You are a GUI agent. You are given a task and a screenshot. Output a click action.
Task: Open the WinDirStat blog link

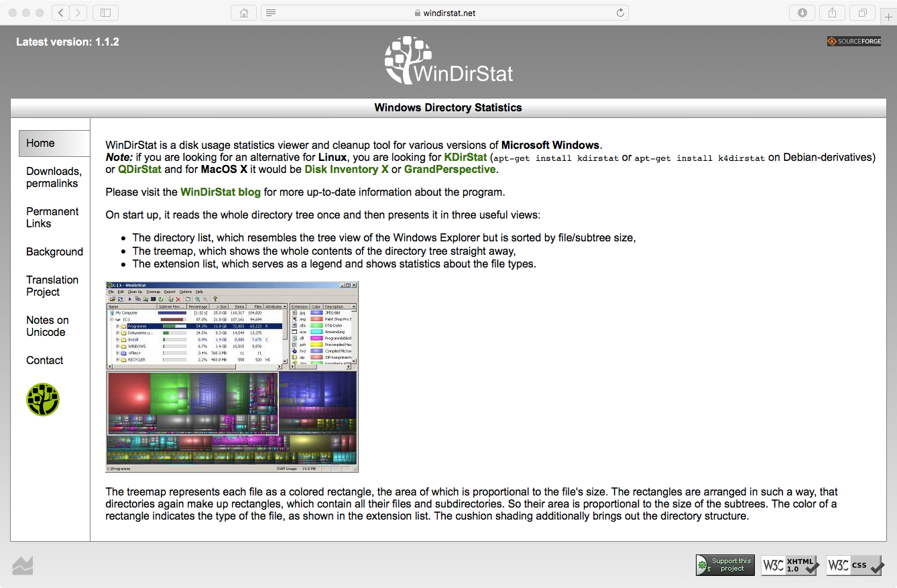pyautogui.click(x=221, y=192)
